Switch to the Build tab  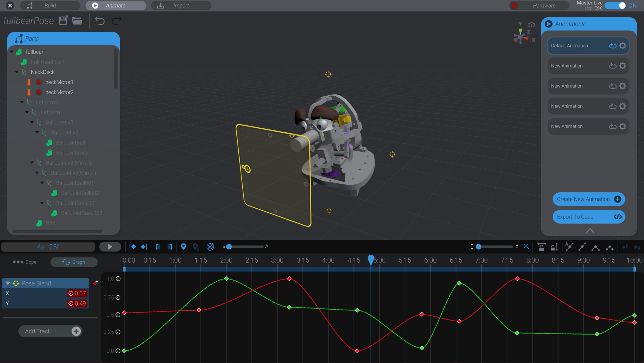[x=50, y=5]
